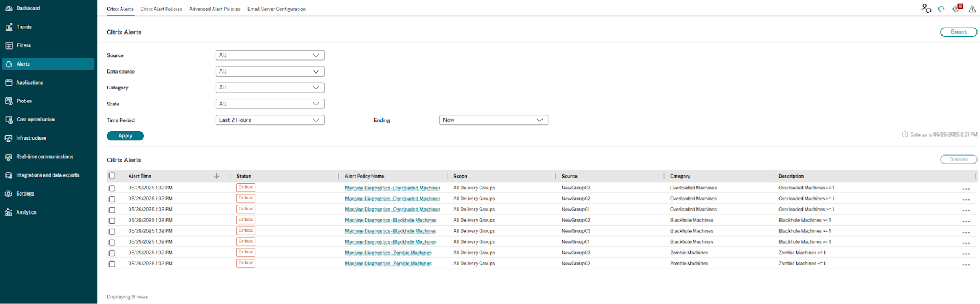This screenshot has height=304, width=980.
Task: Click the warning triangle icon at top right
Action: 972,9
